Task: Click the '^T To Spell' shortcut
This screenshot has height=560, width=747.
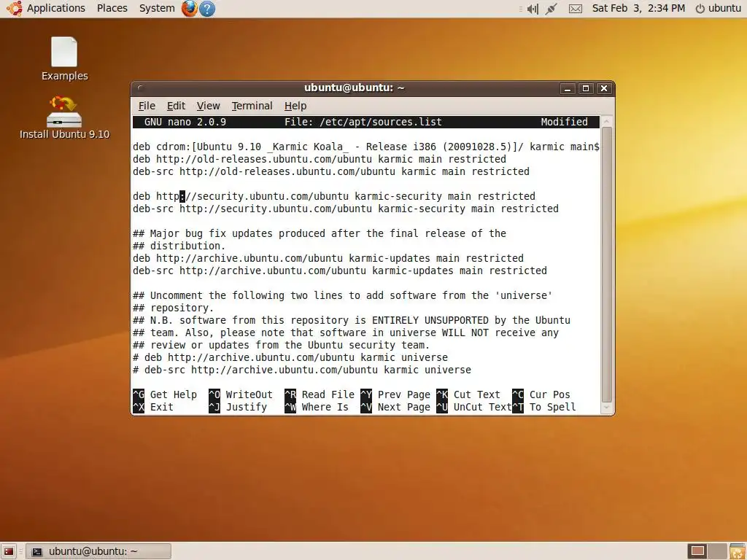Action: click(544, 407)
